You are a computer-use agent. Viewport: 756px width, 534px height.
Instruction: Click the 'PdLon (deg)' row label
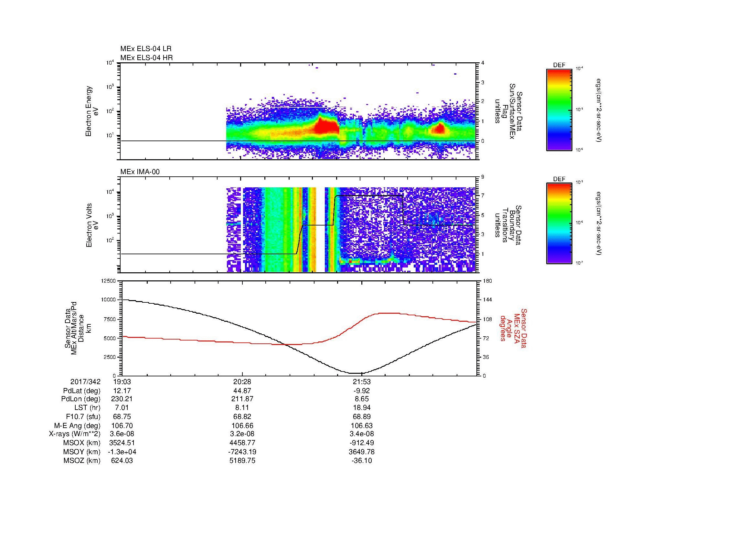click(81, 399)
